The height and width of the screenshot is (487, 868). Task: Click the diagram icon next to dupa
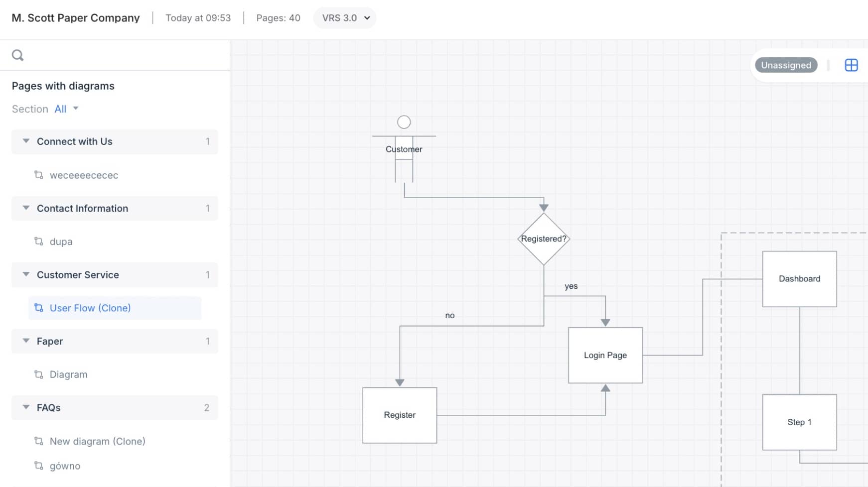38,242
